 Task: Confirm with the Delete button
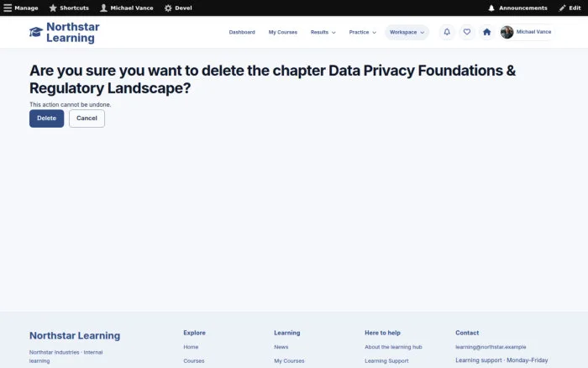46,118
